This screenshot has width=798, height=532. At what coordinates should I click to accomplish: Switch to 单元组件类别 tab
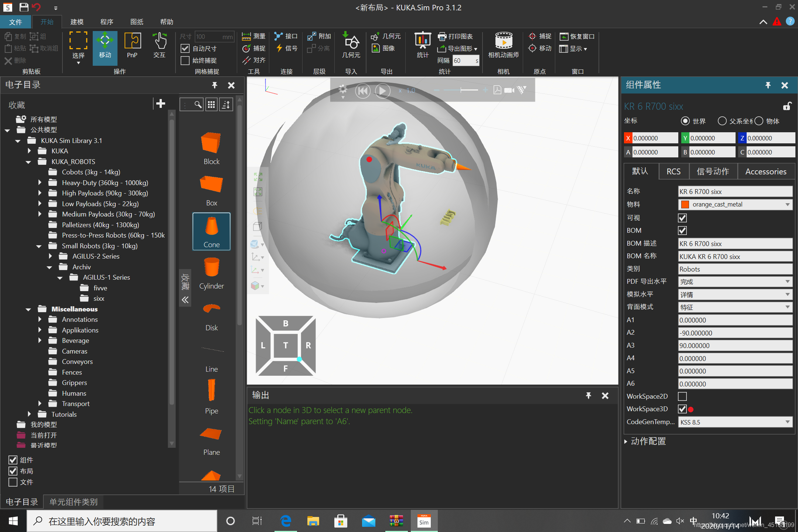click(x=74, y=502)
